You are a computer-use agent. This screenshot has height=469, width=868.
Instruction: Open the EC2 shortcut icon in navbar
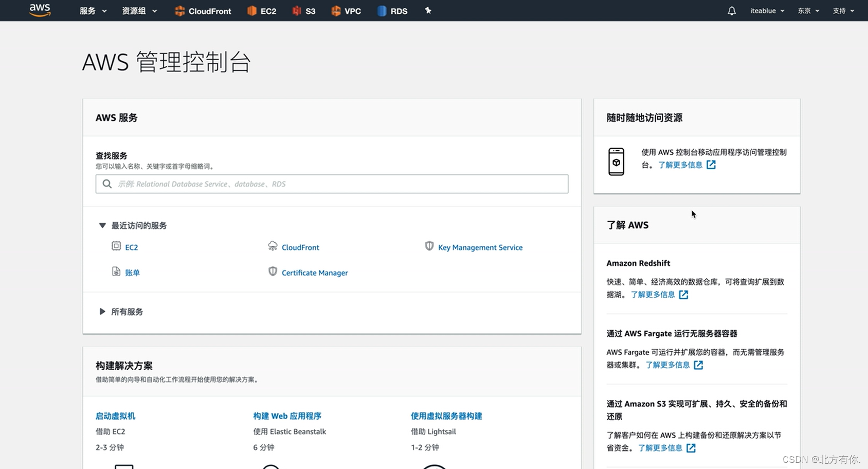point(251,11)
